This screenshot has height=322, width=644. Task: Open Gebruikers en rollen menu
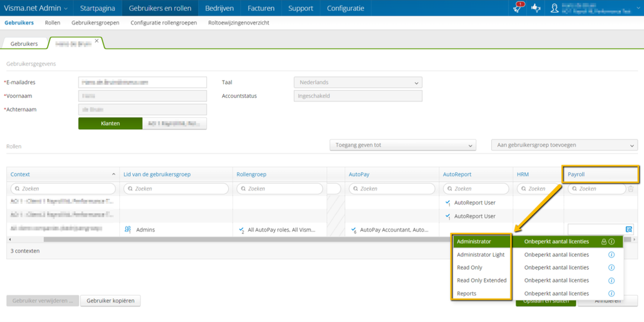pyautogui.click(x=160, y=8)
